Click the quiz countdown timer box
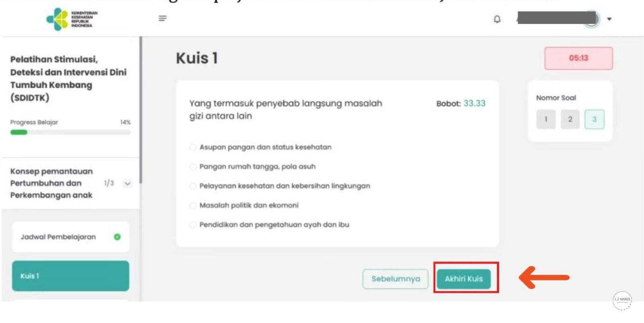Image resolution: width=644 pixels, height=323 pixels. [578, 58]
